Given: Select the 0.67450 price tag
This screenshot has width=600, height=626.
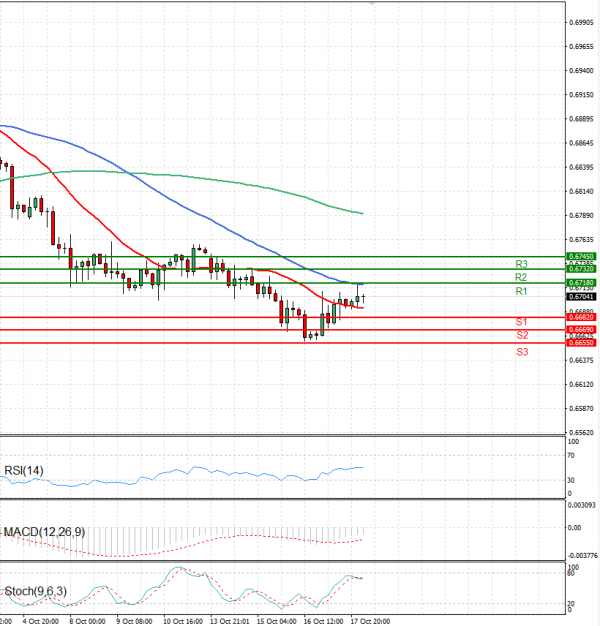Looking at the screenshot, I should (x=581, y=256).
